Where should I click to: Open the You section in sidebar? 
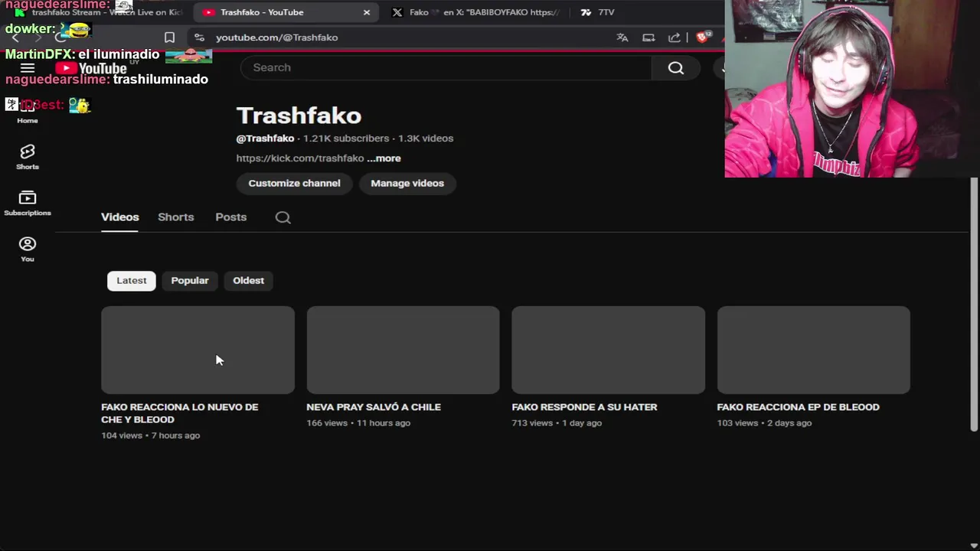point(28,249)
